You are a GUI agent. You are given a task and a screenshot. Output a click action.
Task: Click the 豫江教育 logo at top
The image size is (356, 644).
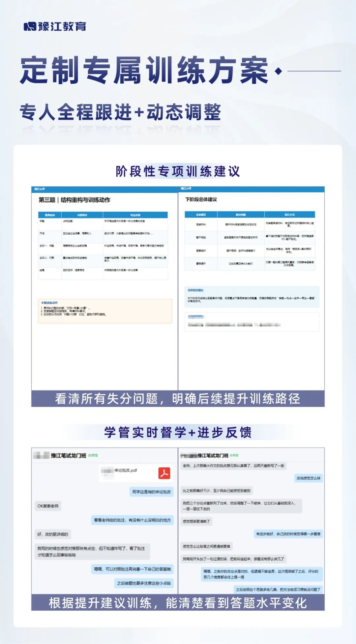pos(55,26)
